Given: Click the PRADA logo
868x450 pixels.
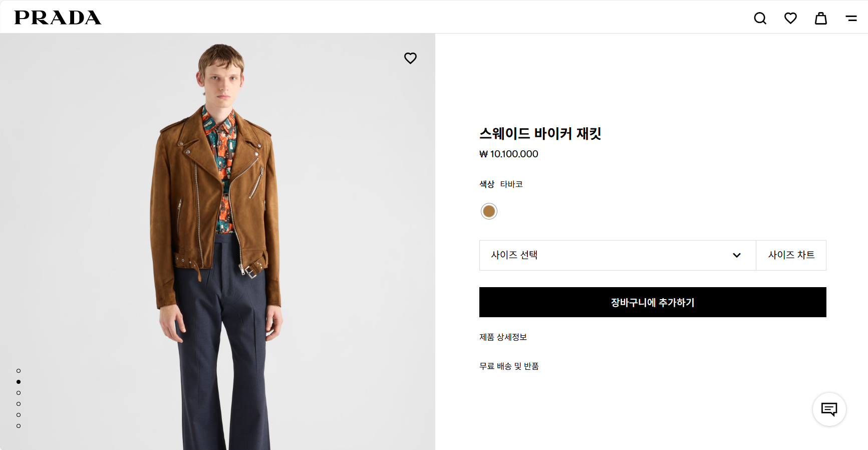Looking at the screenshot, I should [x=58, y=18].
